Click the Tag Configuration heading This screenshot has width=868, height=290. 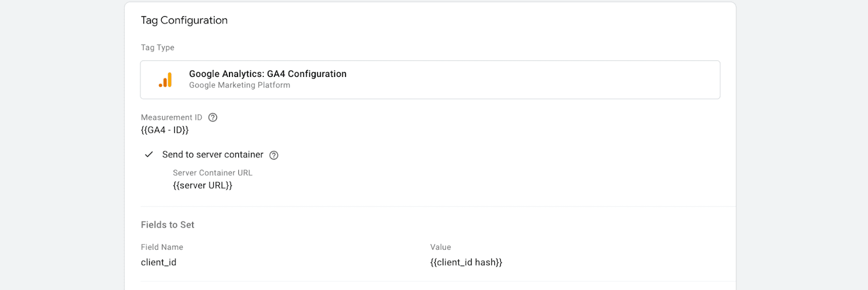coord(184,20)
